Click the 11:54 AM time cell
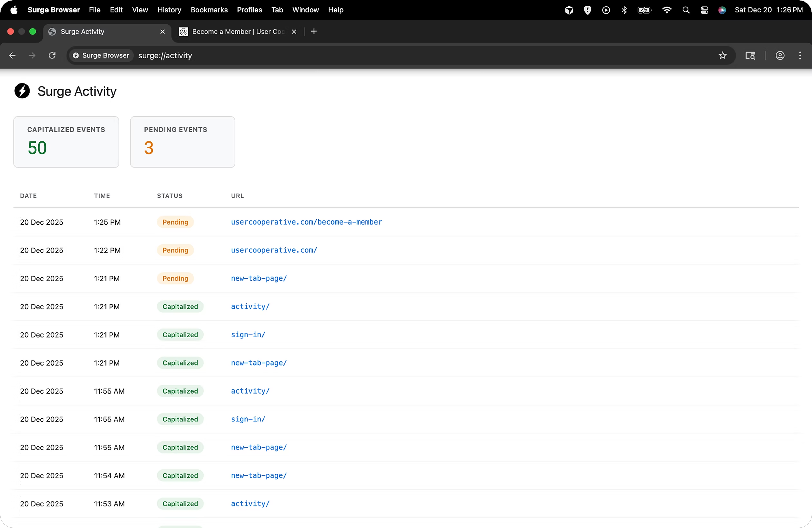The height and width of the screenshot is (528, 812). (x=109, y=475)
